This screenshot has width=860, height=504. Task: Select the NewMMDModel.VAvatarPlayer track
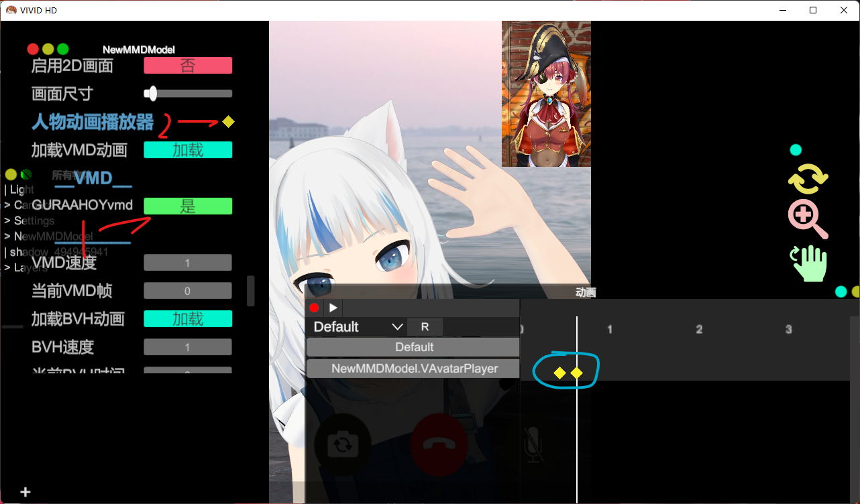point(414,369)
